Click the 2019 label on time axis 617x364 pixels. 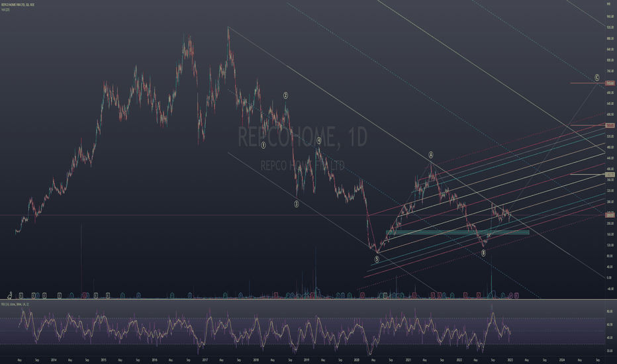[306, 359]
